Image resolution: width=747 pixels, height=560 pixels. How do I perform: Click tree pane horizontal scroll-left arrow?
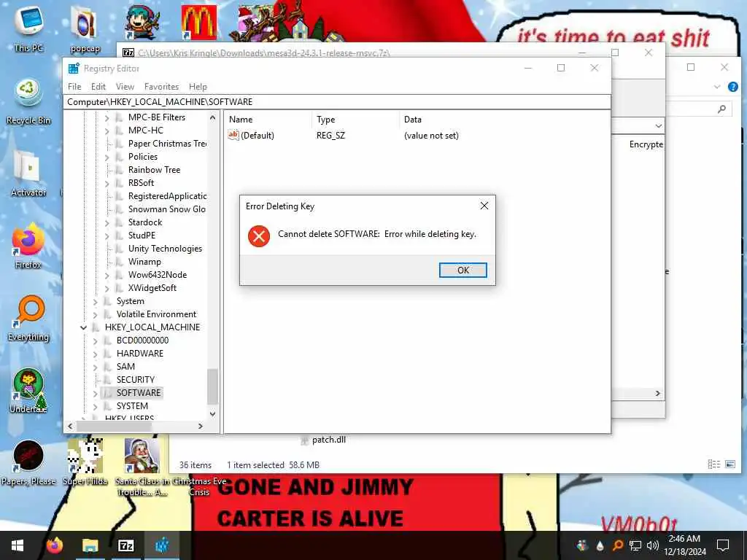pyautogui.click(x=71, y=426)
